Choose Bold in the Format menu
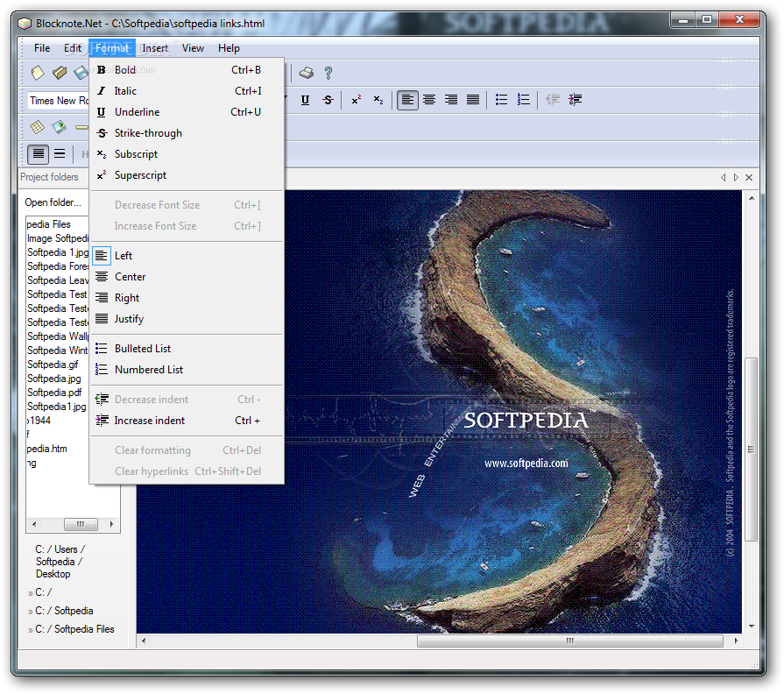Viewport: 784px width, 694px height. [x=187, y=70]
